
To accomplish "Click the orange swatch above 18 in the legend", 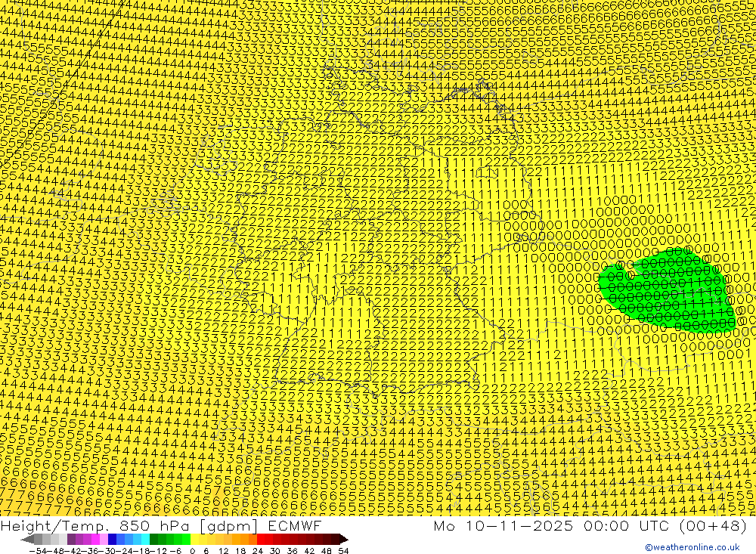I will 244,540.
